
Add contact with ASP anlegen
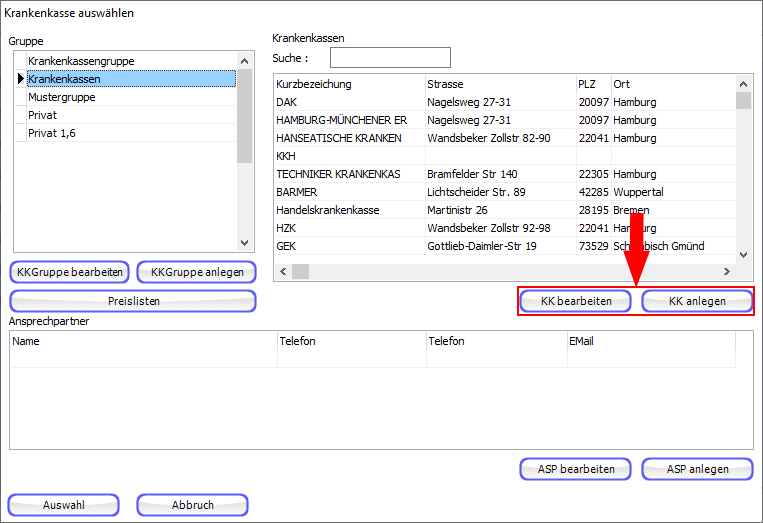click(697, 469)
